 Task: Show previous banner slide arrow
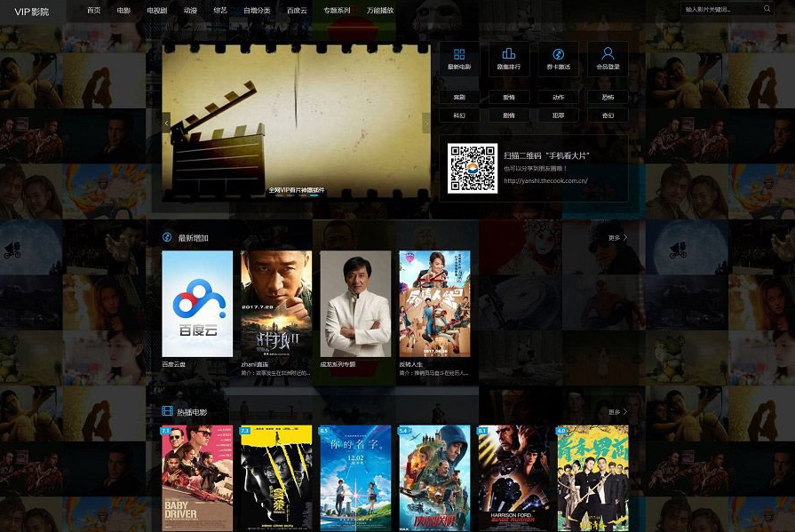point(166,123)
